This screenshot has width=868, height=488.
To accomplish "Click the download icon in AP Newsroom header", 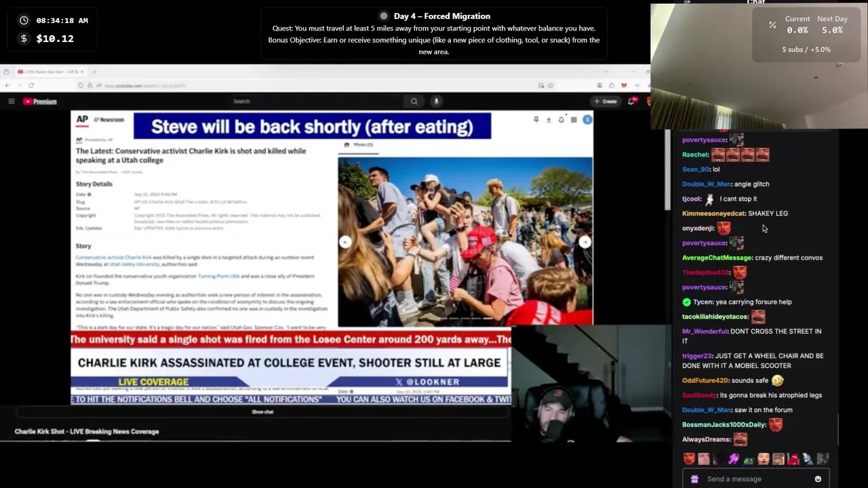I will [548, 119].
